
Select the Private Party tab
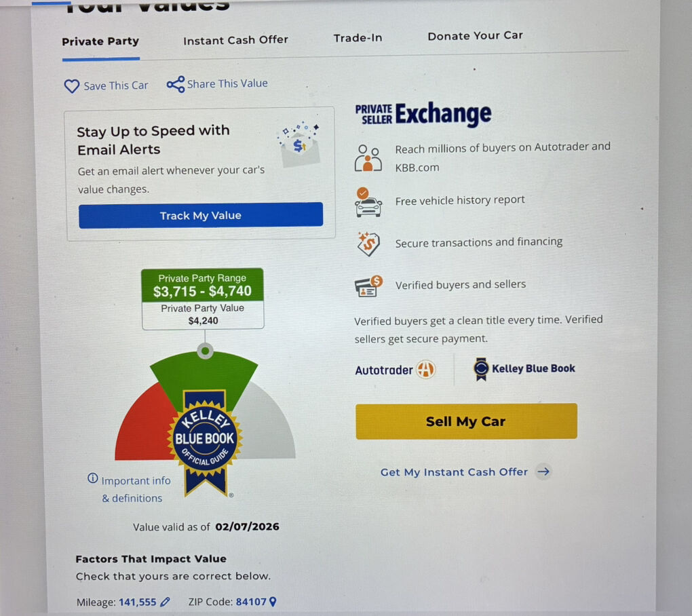(x=100, y=41)
